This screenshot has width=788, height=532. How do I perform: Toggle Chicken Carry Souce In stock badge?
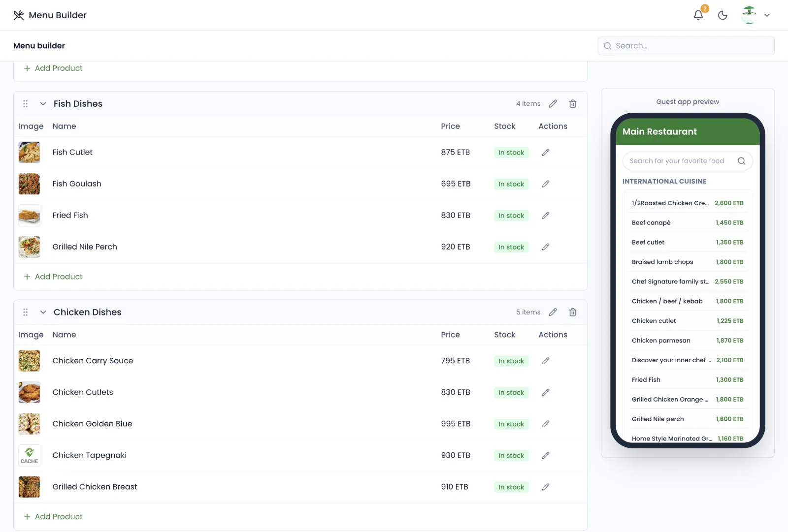(511, 361)
